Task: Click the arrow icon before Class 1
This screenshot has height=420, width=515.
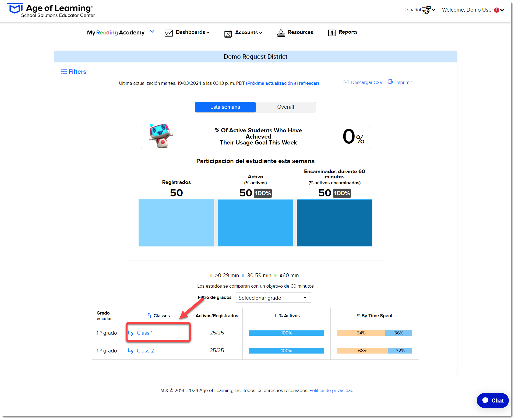Action: pyautogui.click(x=130, y=333)
